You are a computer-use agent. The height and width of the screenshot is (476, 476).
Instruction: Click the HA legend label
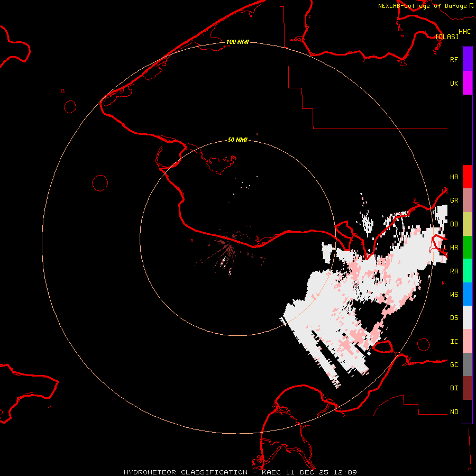pos(454,177)
